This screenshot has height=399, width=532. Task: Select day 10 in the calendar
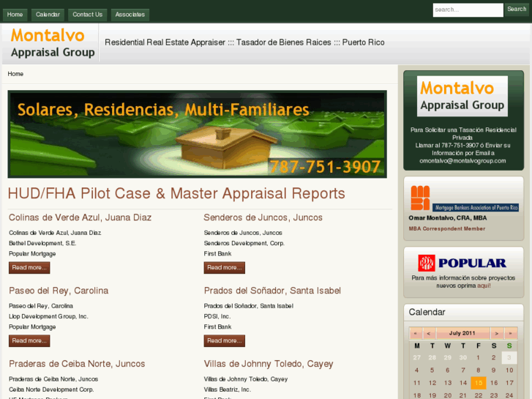(x=509, y=370)
